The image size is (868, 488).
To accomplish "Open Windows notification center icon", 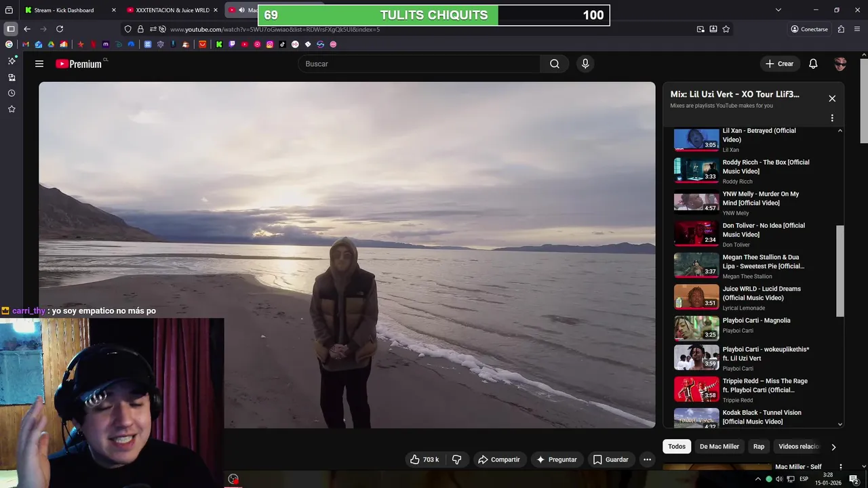I will coord(854,479).
